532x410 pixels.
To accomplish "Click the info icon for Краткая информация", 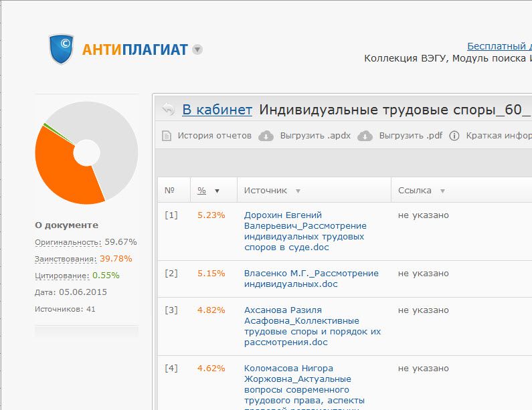I will pyautogui.click(x=454, y=136).
